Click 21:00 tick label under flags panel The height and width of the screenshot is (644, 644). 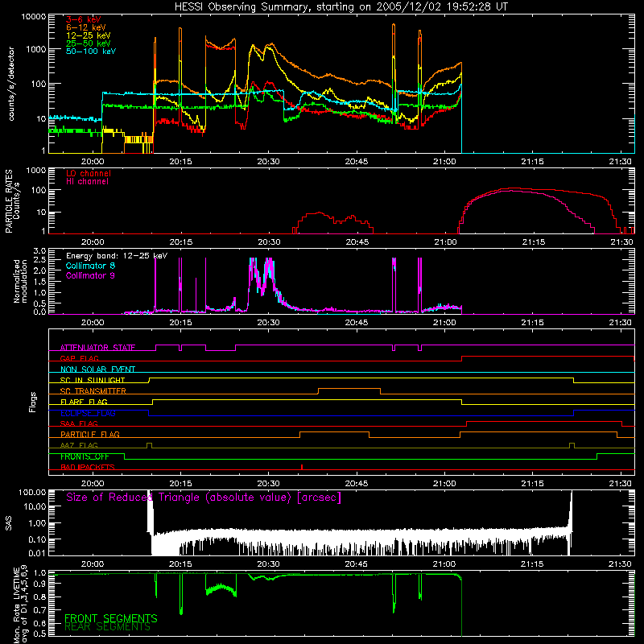point(445,484)
